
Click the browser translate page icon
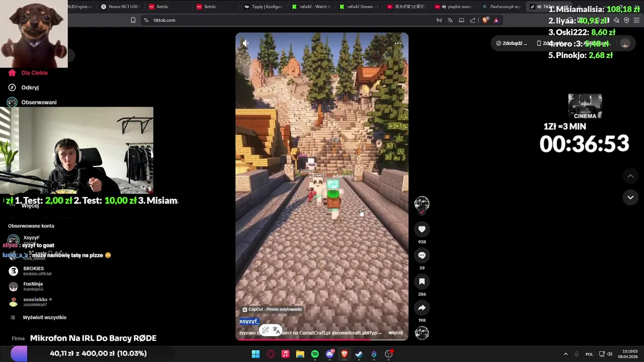coord(450,20)
